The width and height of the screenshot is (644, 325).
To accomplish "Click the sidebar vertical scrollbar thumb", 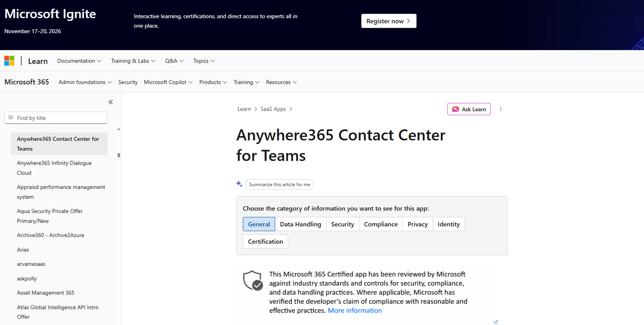I will point(119,155).
